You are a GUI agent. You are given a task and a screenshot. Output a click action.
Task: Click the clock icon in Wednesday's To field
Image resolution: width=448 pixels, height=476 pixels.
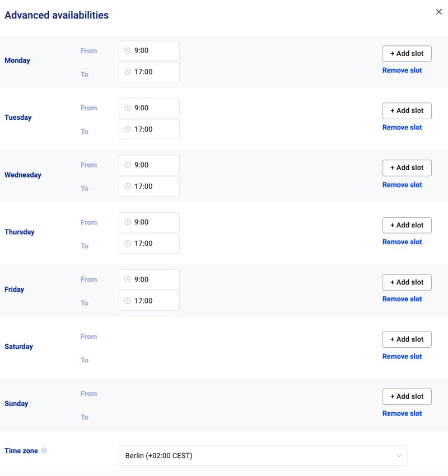click(x=128, y=186)
